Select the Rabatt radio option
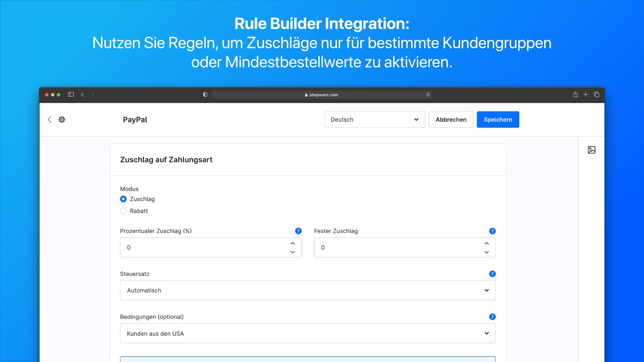The height and width of the screenshot is (362, 644). click(x=123, y=211)
